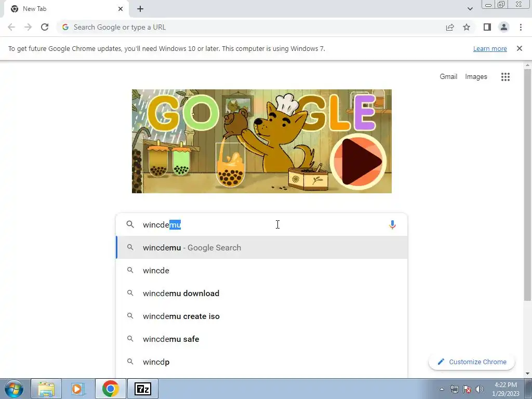This screenshot has width=532, height=399.
Task: Open the profile avatar menu
Action: click(504, 27)
